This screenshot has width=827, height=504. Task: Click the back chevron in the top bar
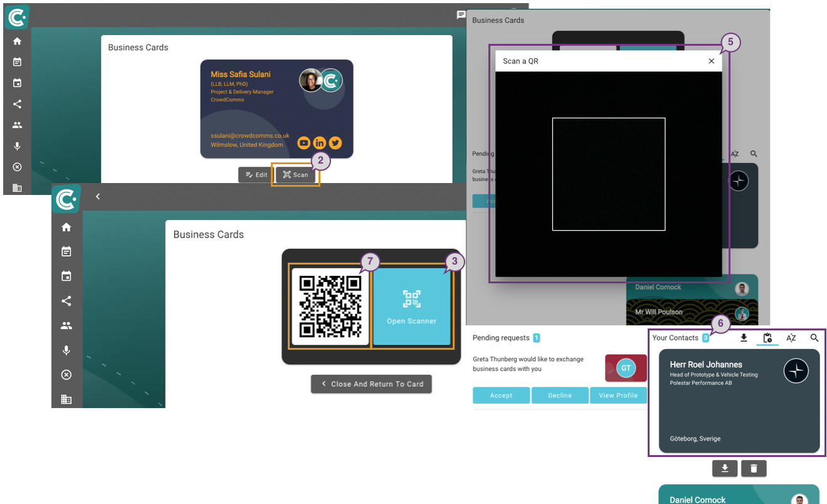[x=98, y=196]
